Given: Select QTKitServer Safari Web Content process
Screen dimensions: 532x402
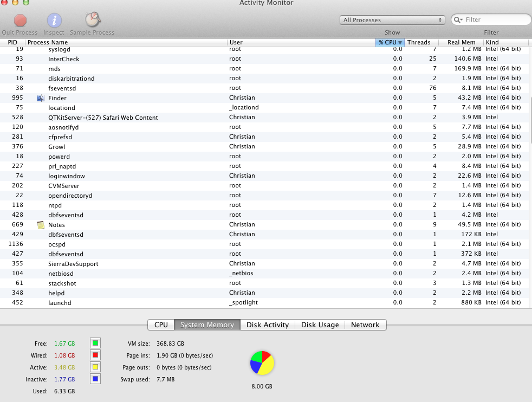Looking at the screenshot, I should [264, 118].
